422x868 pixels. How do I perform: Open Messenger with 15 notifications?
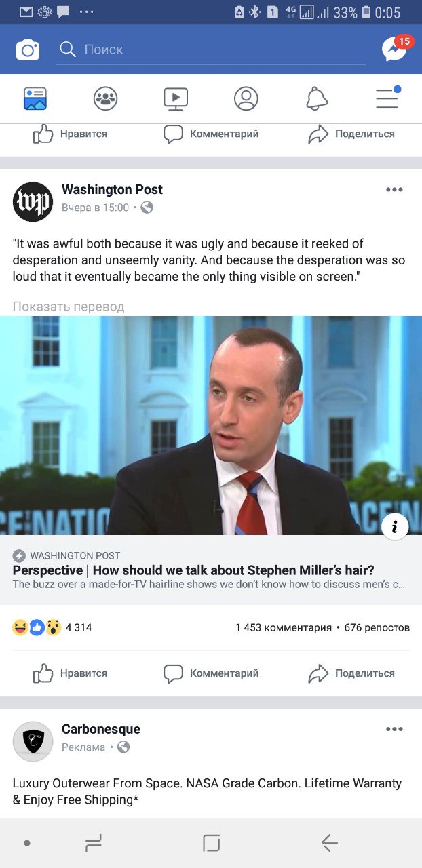tap(396, 49)
